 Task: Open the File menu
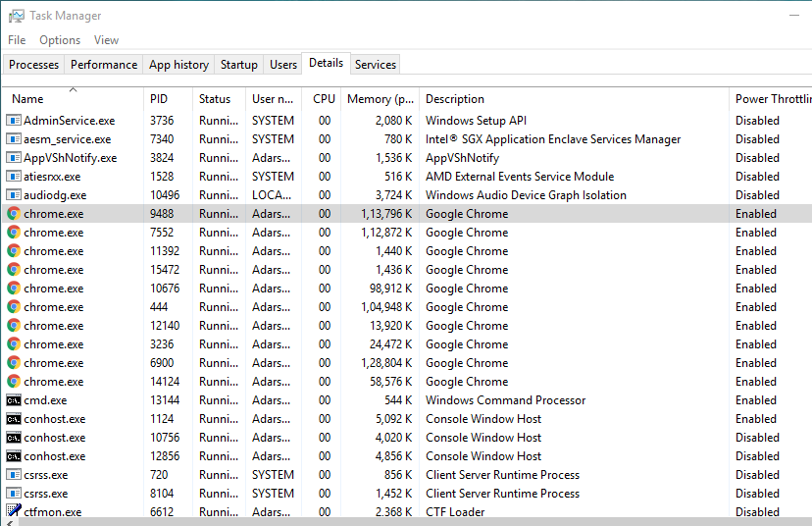(17, 40)
